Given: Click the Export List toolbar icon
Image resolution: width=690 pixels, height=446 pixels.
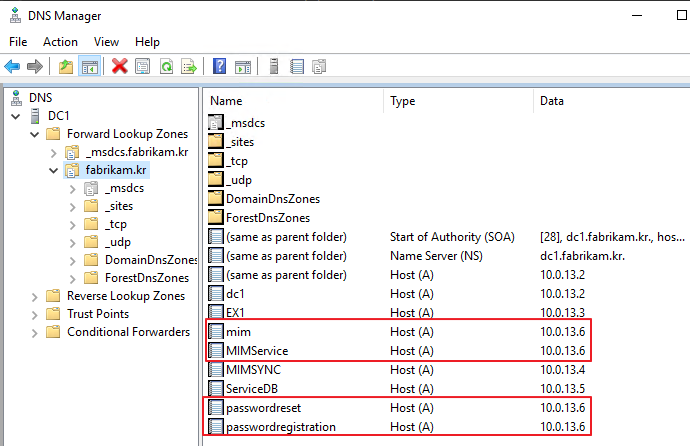Looking at the screenshot, I should pyautogui.click(x=189, y=66).
